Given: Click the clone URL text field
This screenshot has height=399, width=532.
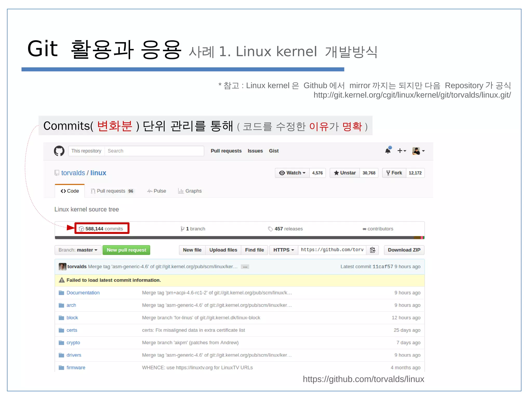Looking at the screenshot, I should point(332,250).
